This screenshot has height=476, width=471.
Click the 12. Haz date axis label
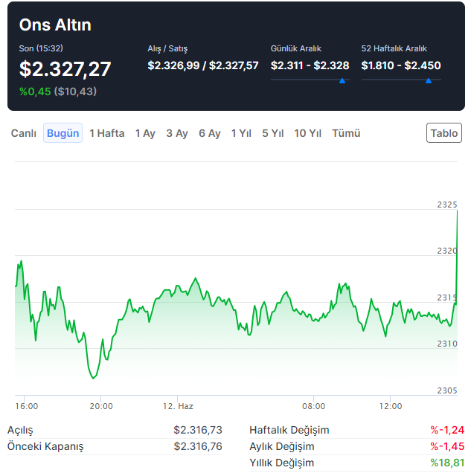[179, 406]
